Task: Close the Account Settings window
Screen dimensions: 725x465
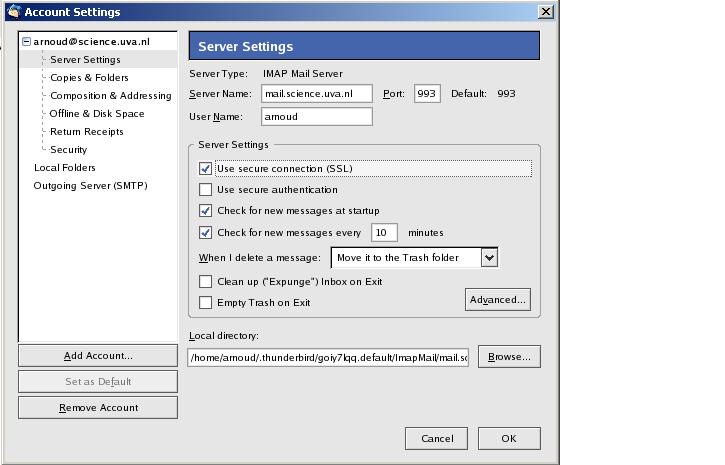Action: (545, 12)
